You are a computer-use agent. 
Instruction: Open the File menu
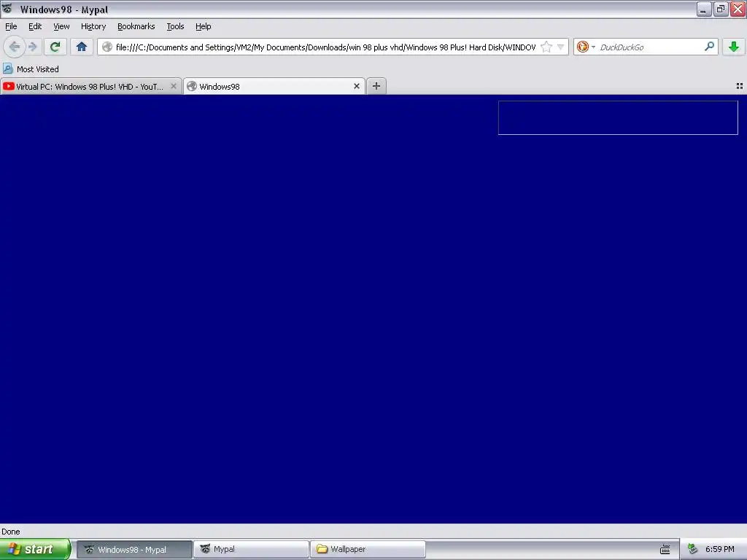11,26
